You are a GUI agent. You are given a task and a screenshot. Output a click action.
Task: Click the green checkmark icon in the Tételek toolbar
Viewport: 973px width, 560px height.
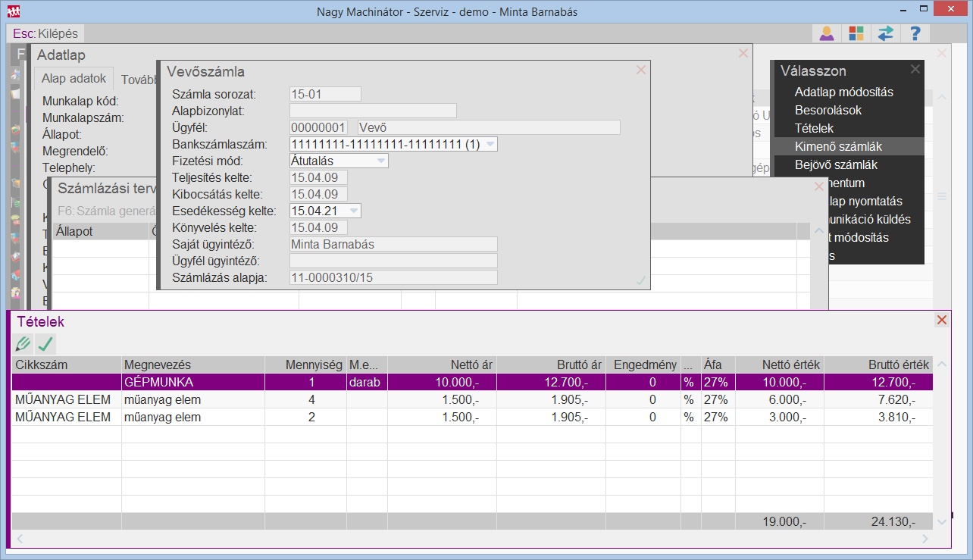tap(45, 344)
